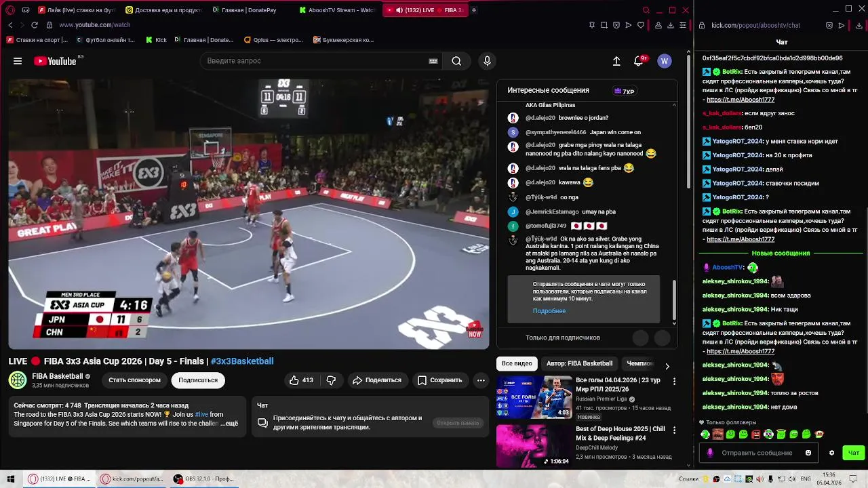Open 'Подробнее' link in chat notice
The width and height of the screenshot is (868, 488).
(x=549, y=311)
